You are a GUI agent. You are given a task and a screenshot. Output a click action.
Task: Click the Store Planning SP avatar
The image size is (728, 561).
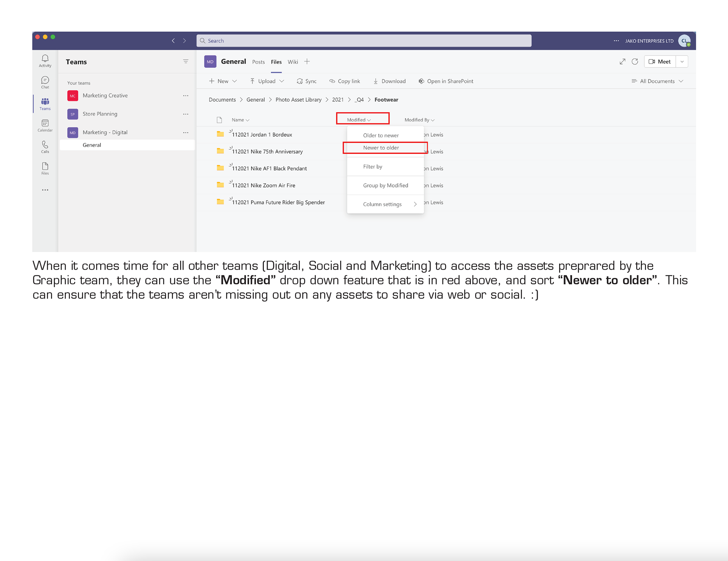[73, 114]
